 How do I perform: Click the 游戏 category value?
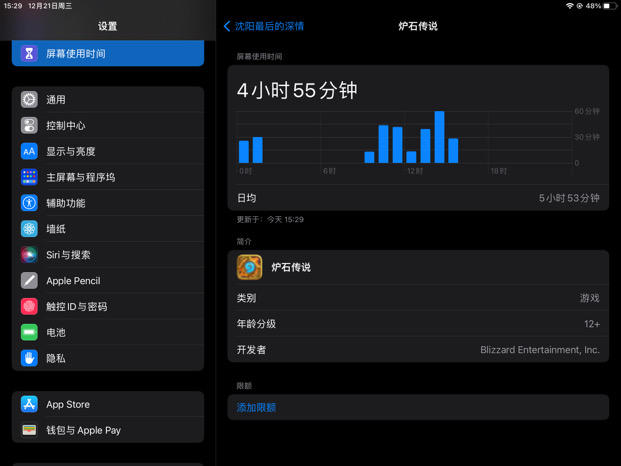coord(590,298)
